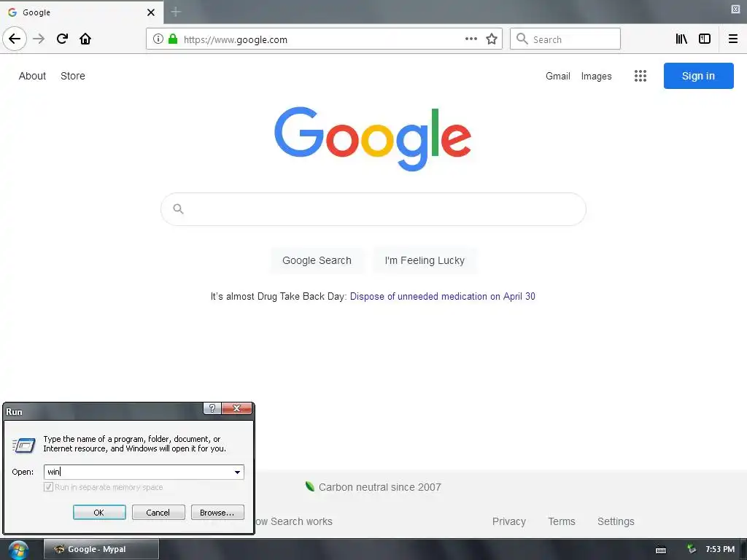The image size is (747, 560).
Task: Open the Terms footer link
Action: point(562,521)
